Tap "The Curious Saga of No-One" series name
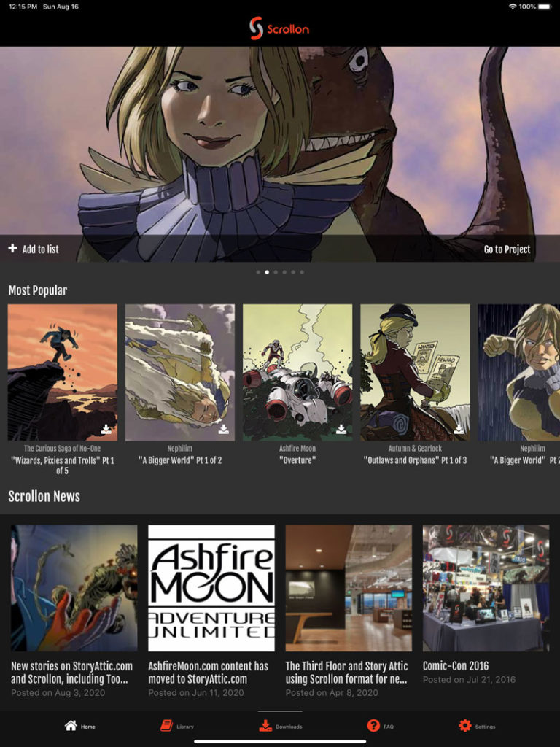 (x=63, y=449)
